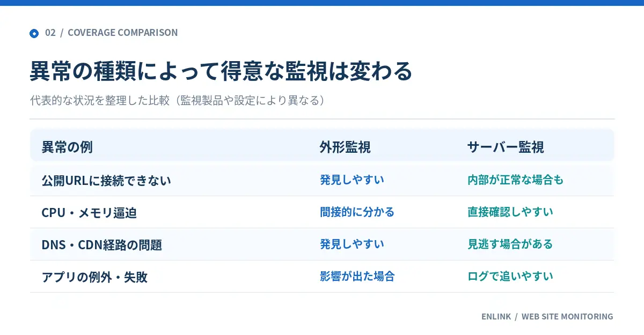Click the cell "見逃す場合がある"

pyautogui.click(x=510, y=244)
